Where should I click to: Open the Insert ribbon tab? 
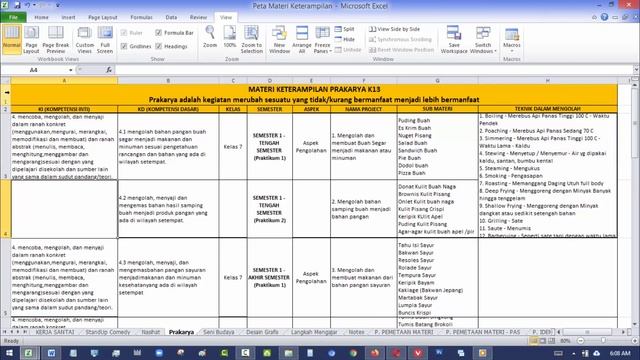(x=68, y=17)
